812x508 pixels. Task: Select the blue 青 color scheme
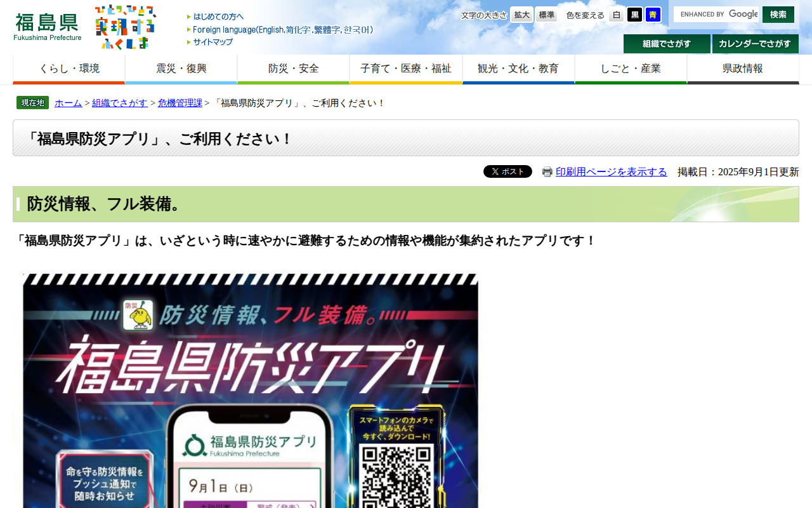[653, 15]
